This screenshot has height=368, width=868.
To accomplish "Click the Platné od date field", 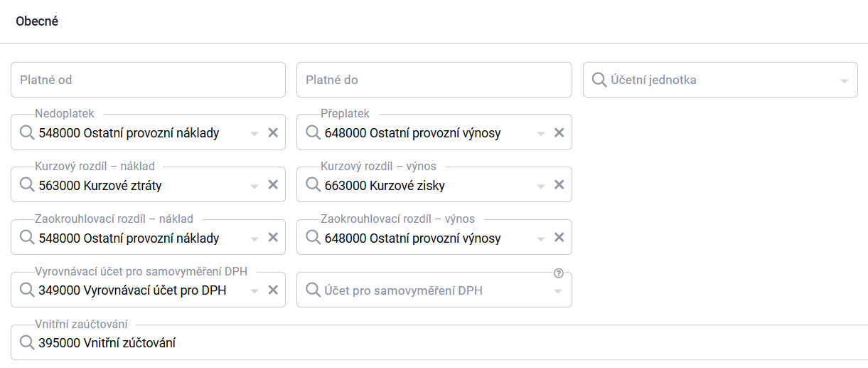I will pyautogui.click(x=148, y=80).
